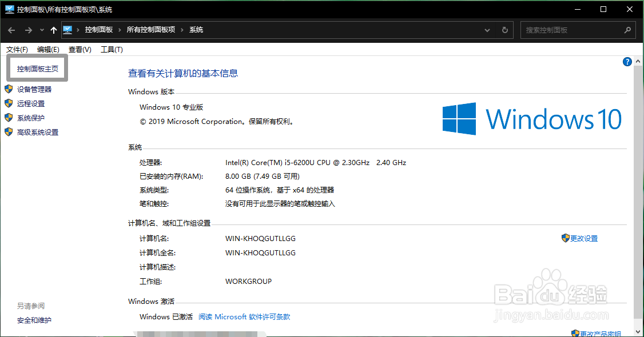The height and width of the screenshot is (337, 644).
Task: Click the computer icon in address bar
Action: coord(67,30)
